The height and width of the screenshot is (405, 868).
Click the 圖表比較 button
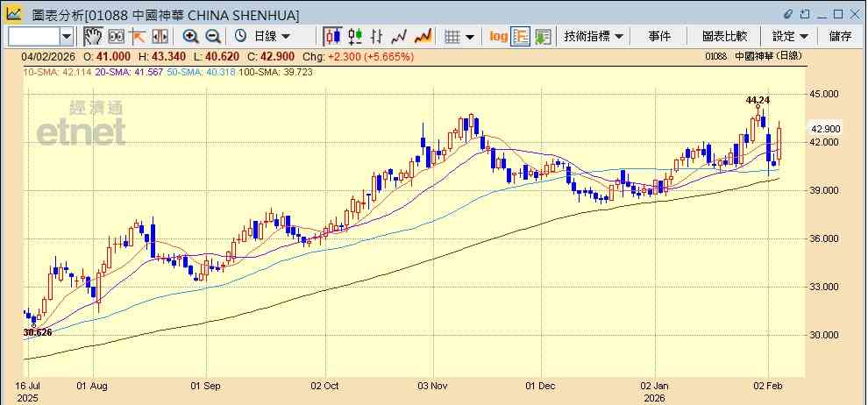click(724, 37)
